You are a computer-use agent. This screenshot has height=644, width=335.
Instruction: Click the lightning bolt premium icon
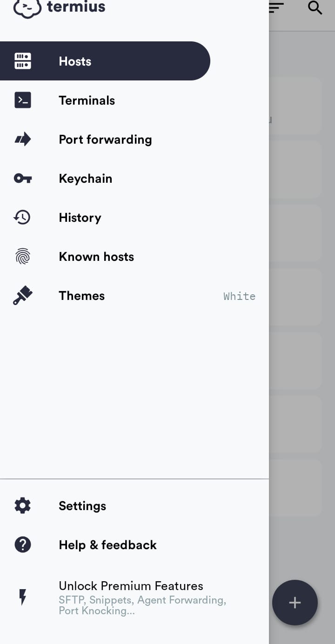[22, 597]
